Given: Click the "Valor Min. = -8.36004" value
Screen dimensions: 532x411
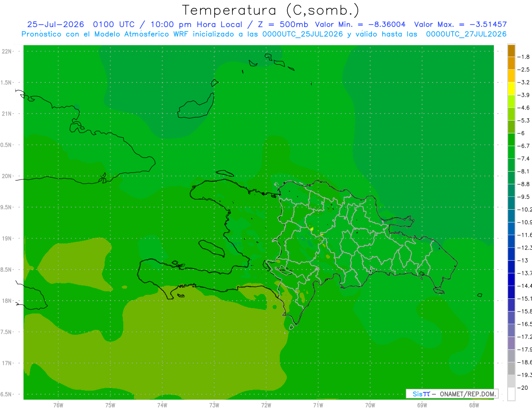Looking at the screenshot, I should click(x=360, y=25).
